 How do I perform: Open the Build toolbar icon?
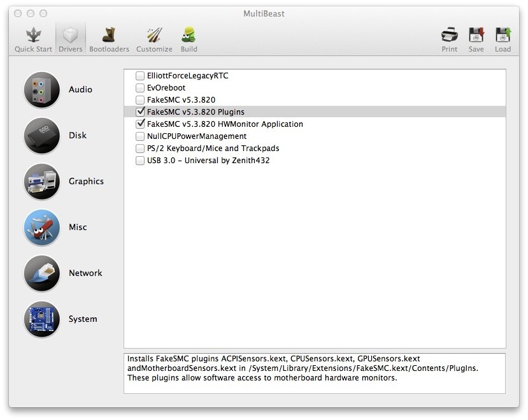pyautogui.click(x=189, y=34)
